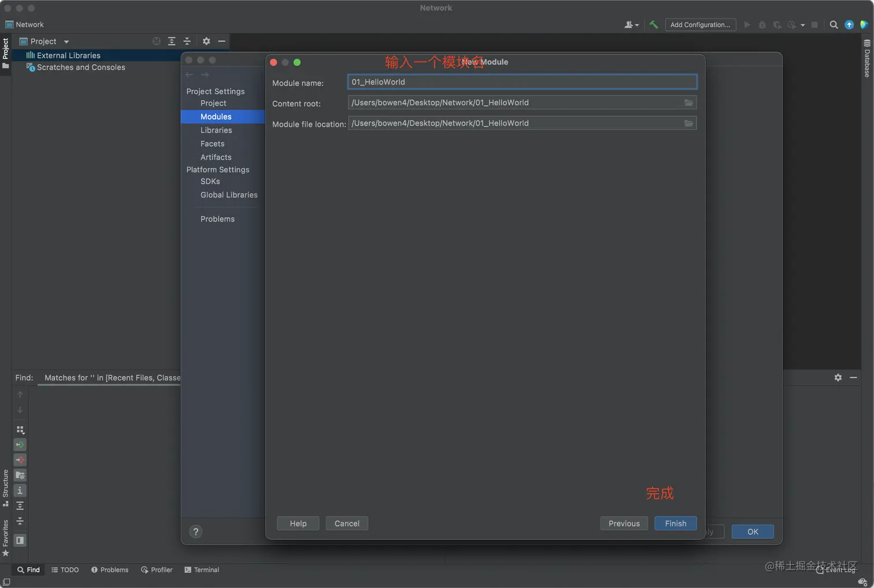
Task: Click the Profiler run icon in top toolbar
Action: click(x=792, y=24)
